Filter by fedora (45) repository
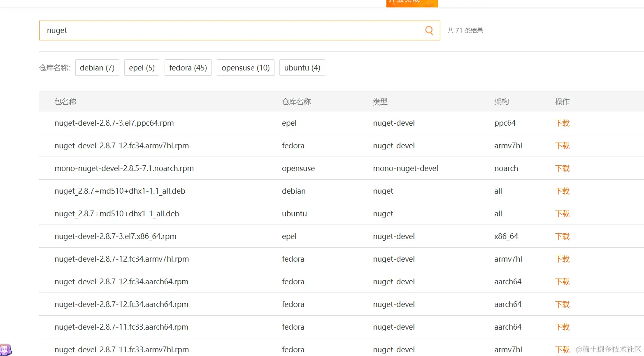This screenshot has width=644, height=356. pos(188,68)
